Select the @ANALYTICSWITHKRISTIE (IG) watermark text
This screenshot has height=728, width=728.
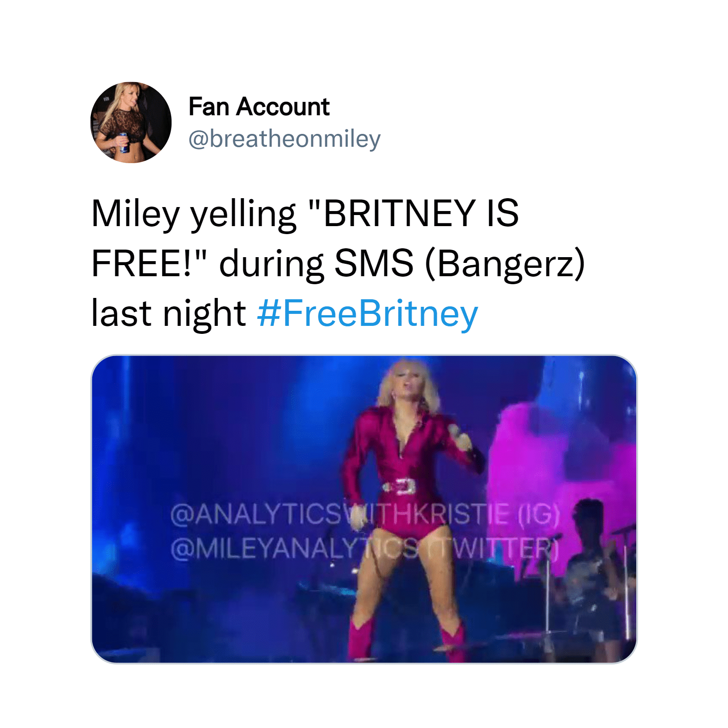click(365, 515)
